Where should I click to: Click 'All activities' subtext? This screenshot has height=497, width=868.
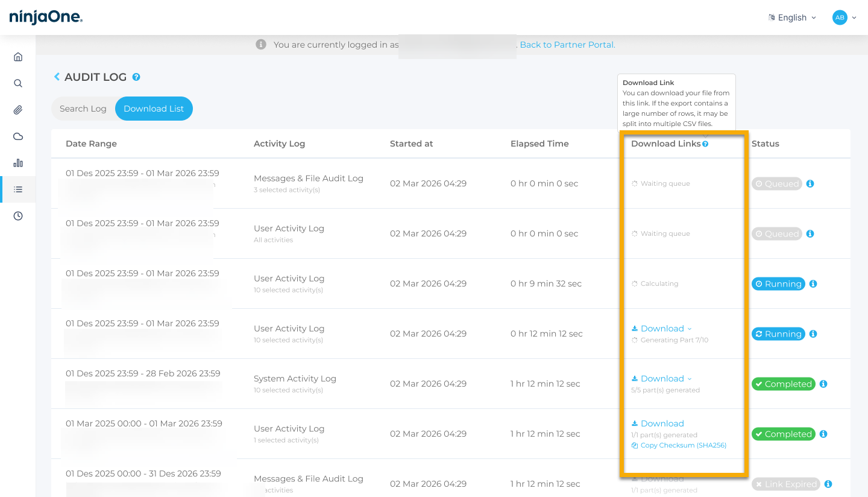274,240
